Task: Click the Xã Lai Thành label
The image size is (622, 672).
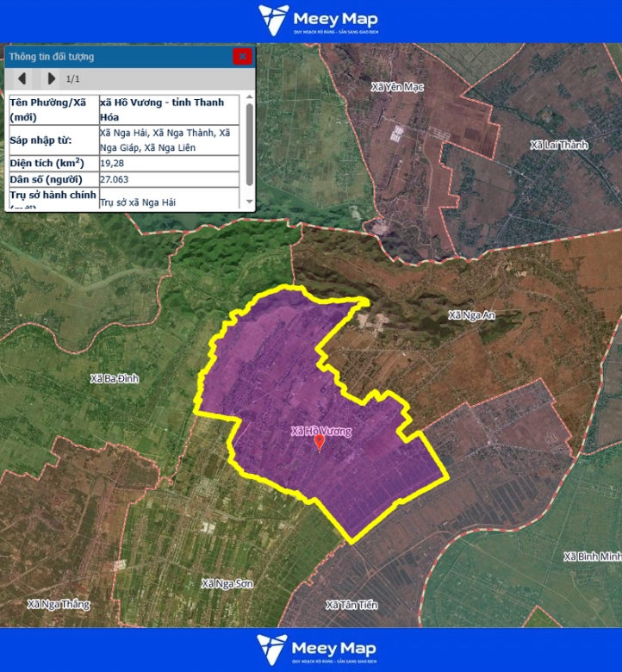Action: 559,145
